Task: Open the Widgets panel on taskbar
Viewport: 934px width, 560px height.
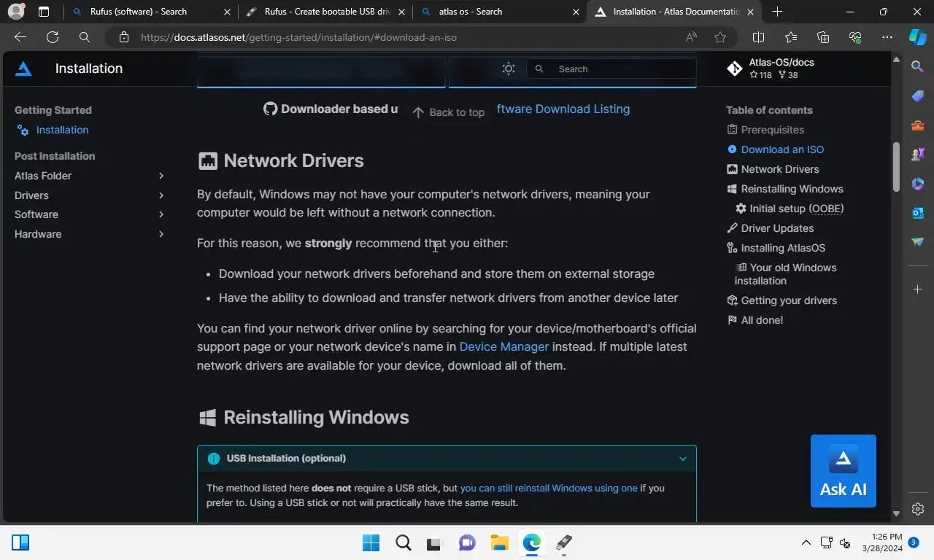Action: (x=20, y=542)
